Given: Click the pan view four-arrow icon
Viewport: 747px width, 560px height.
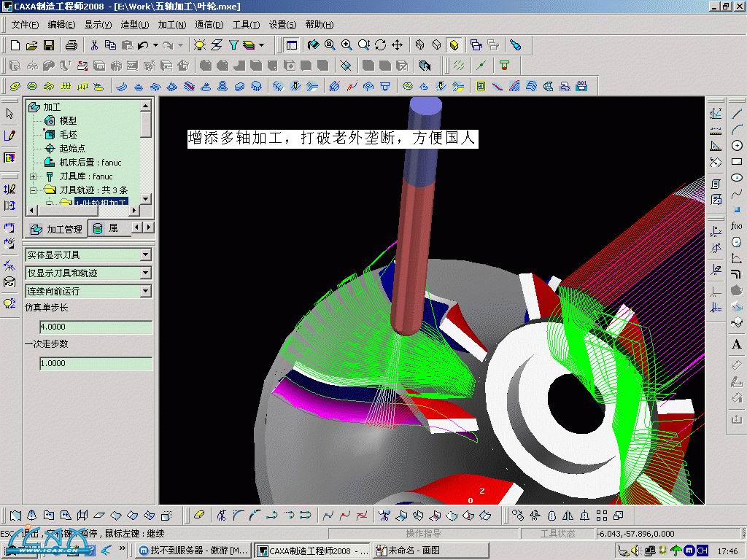Looking at the screenshot, I should pos(397,45).
